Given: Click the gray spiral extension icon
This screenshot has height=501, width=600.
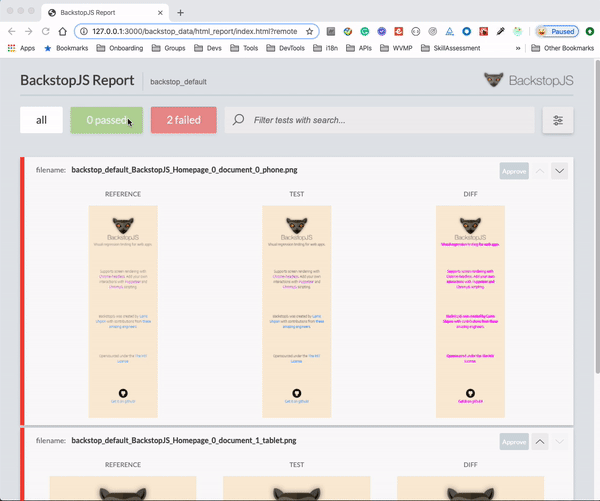Looking at the screenshot, I should coord(432,31).
